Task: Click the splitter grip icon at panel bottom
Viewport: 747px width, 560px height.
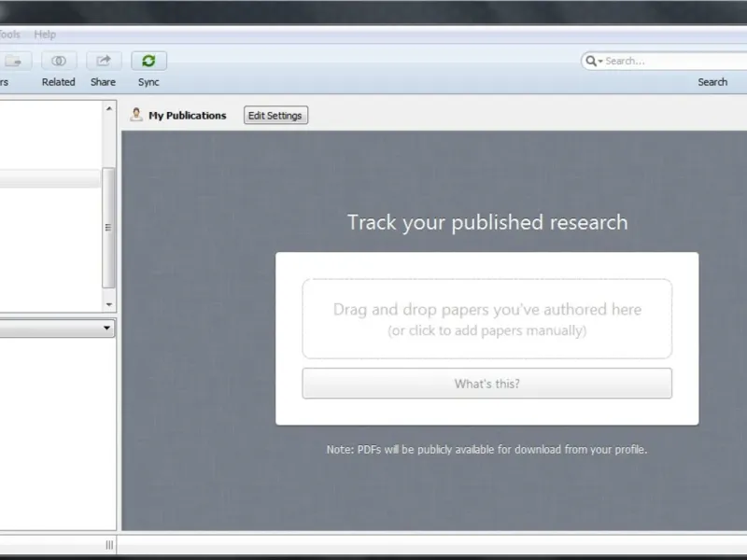Action: pyautogui.click(x=109, y=545)
